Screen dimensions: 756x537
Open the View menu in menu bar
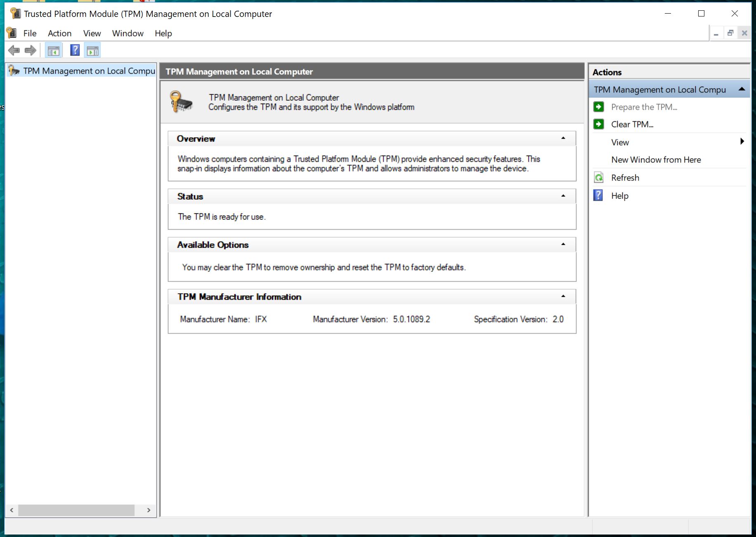coord(92,33)
